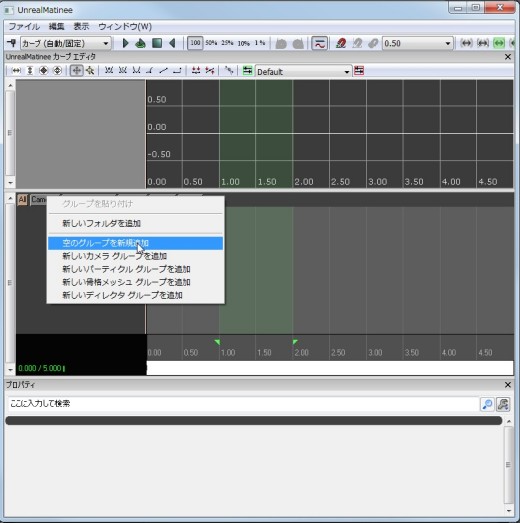The image size is (520, 523).
Task: Enable Pan mode in curve editor
Action: coord(76,70)
